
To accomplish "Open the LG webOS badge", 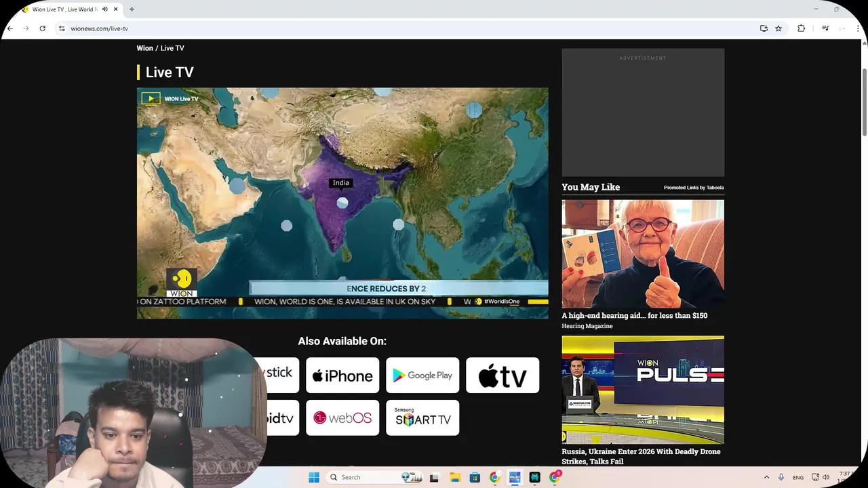I will [342, 418].
